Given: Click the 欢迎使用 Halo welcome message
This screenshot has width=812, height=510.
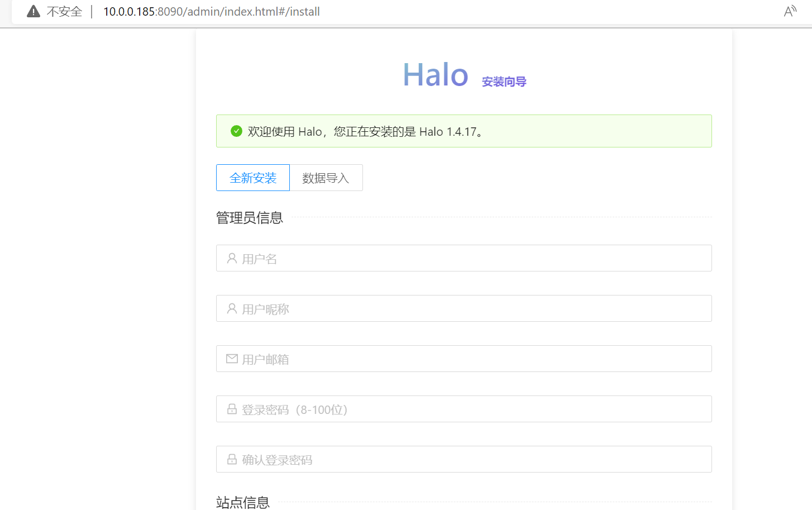Looking at the screenshot, I should click(366, 132).
